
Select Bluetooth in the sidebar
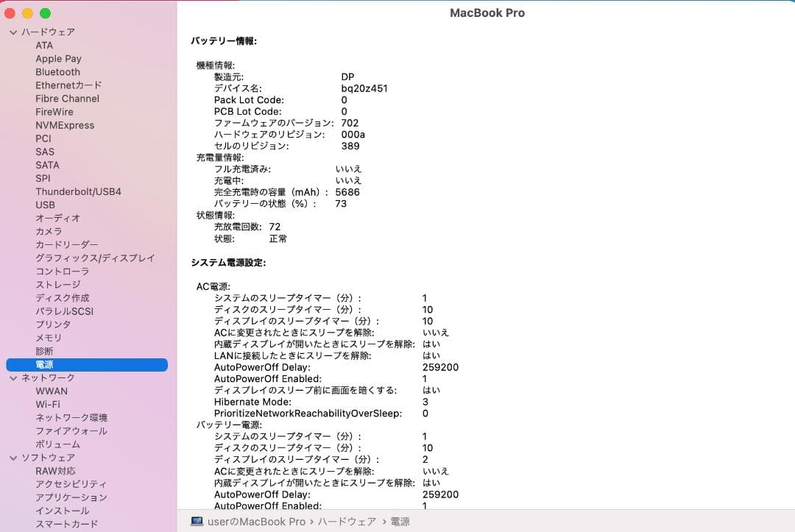[x=57, y=71]
